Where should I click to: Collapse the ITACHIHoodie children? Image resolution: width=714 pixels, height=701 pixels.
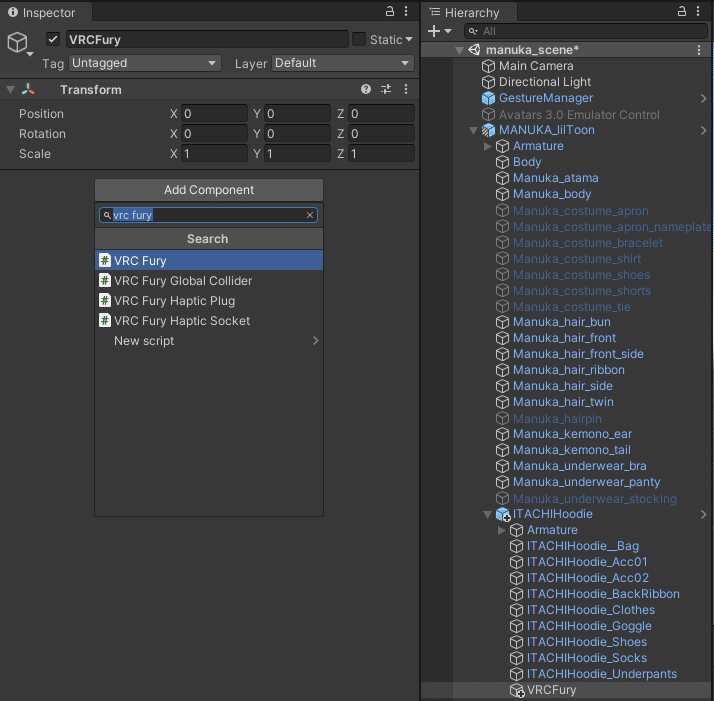[x=487, y=515]
